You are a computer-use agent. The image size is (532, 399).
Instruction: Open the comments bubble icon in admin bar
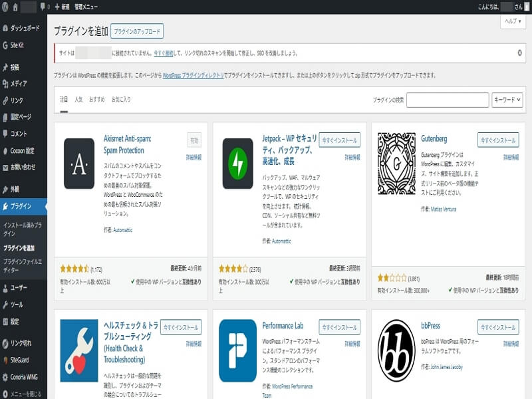[43, 7]
